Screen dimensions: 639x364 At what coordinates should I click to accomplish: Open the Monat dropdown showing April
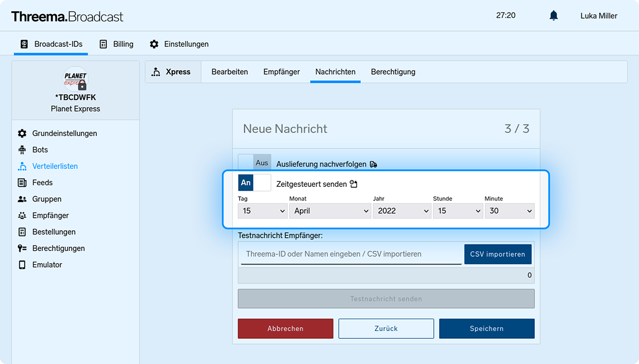click(x=330, y=211)
